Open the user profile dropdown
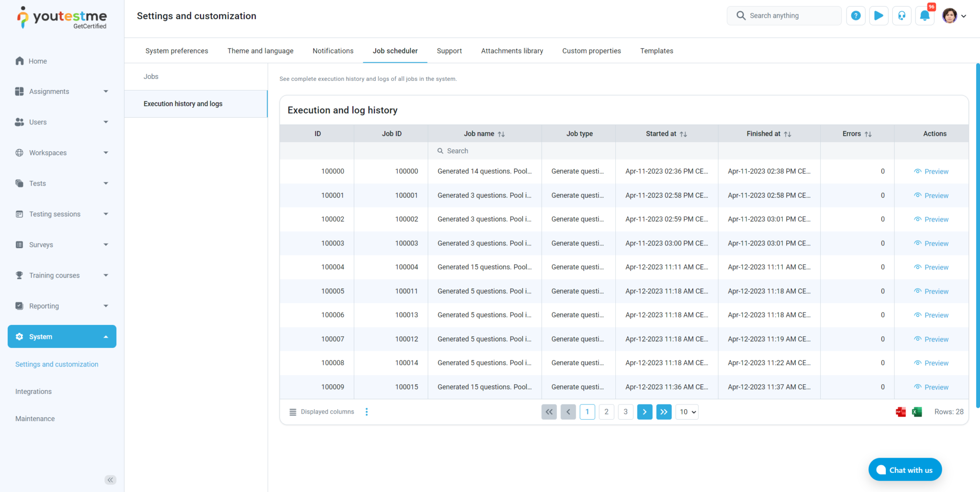This screenshot has width=980, height=492. coord(955,16)
